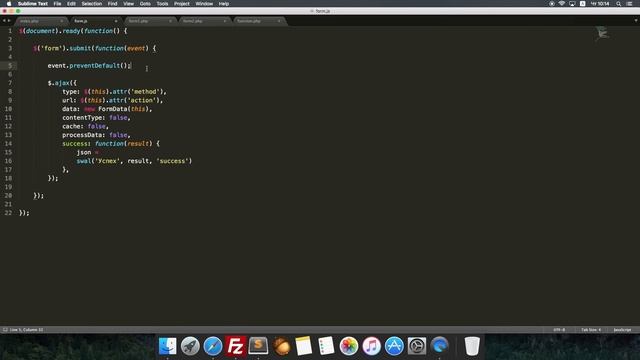Click the Sublime Text dock icon
The image size is (640, 360).
tap(258, 346)
